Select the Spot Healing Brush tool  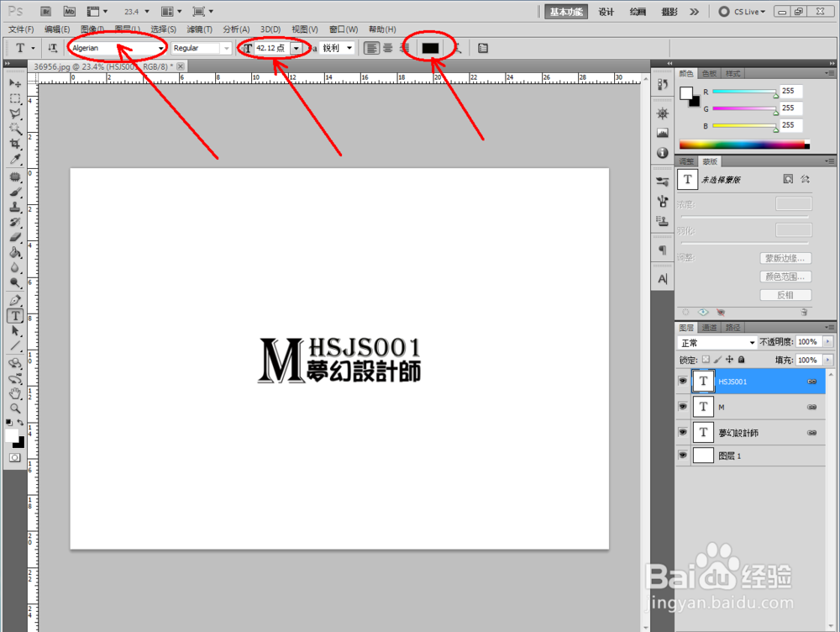[x=15, y=176]
